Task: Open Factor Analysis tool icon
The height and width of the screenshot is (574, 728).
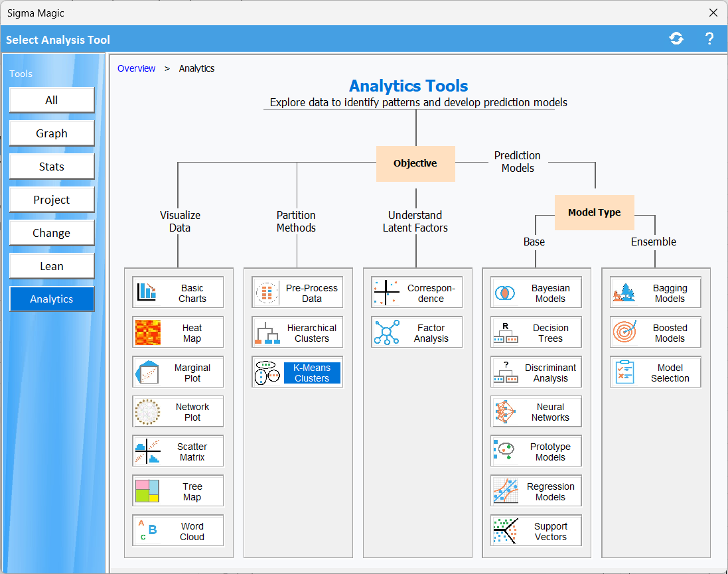Action: pyautogui.click(x=386, y=332)
